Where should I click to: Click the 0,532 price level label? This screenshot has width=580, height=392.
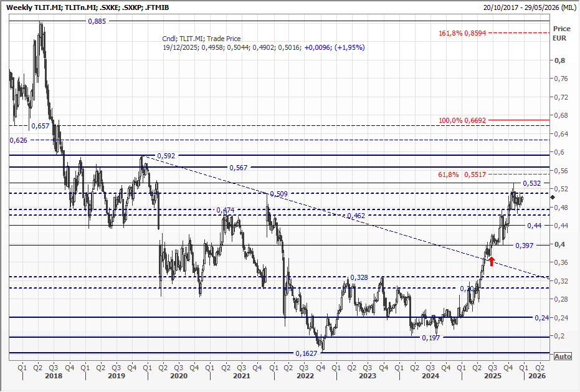531,183
